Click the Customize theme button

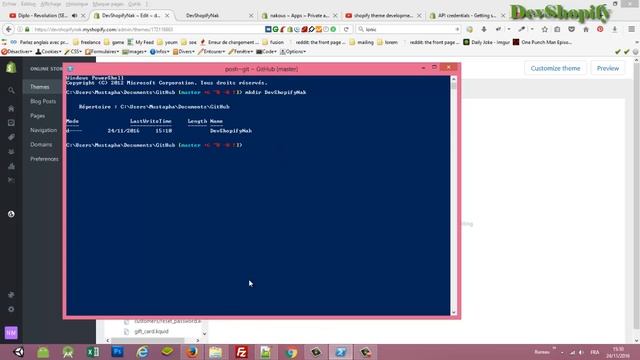pos(555,68)
